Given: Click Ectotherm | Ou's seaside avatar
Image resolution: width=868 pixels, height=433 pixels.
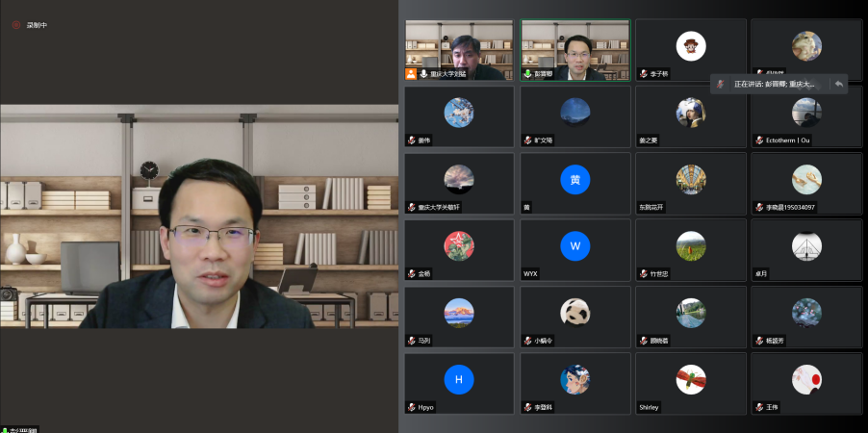Looking at the screenshot, I should (x=806, y=113).
